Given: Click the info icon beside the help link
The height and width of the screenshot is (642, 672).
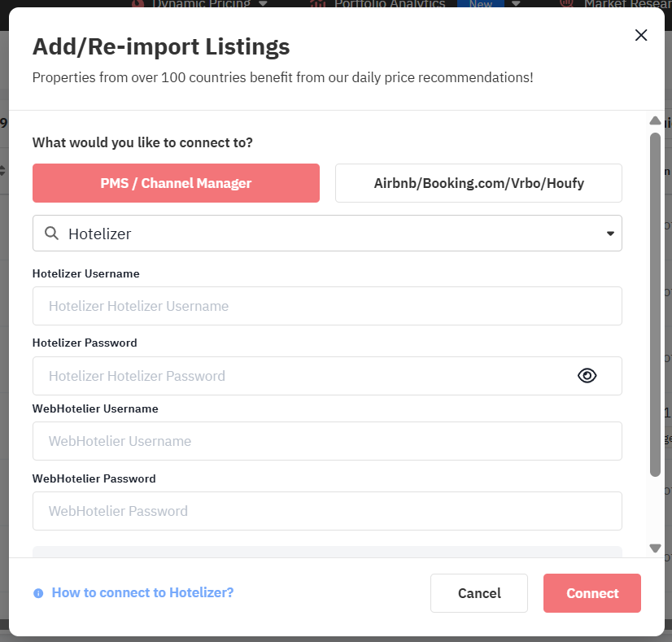Looking at the screenshot, I should (38, 593).
